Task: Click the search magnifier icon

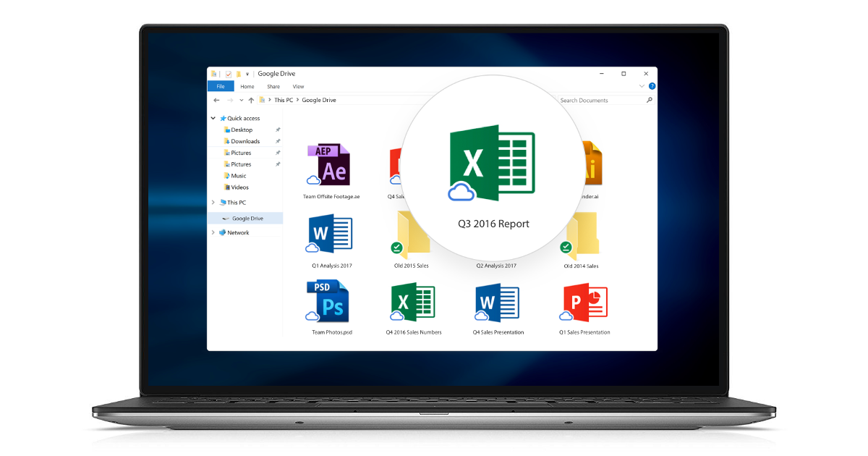Action: click(x=650, y=100)
